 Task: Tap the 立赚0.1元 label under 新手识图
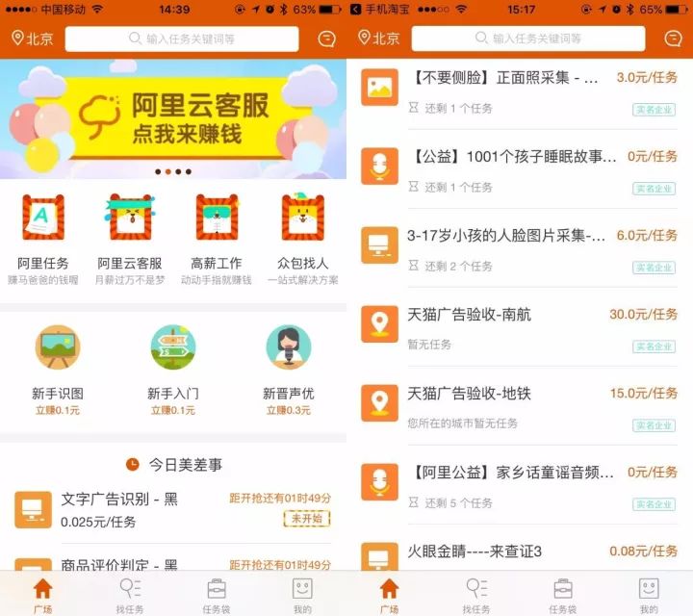tap(58, 411)
